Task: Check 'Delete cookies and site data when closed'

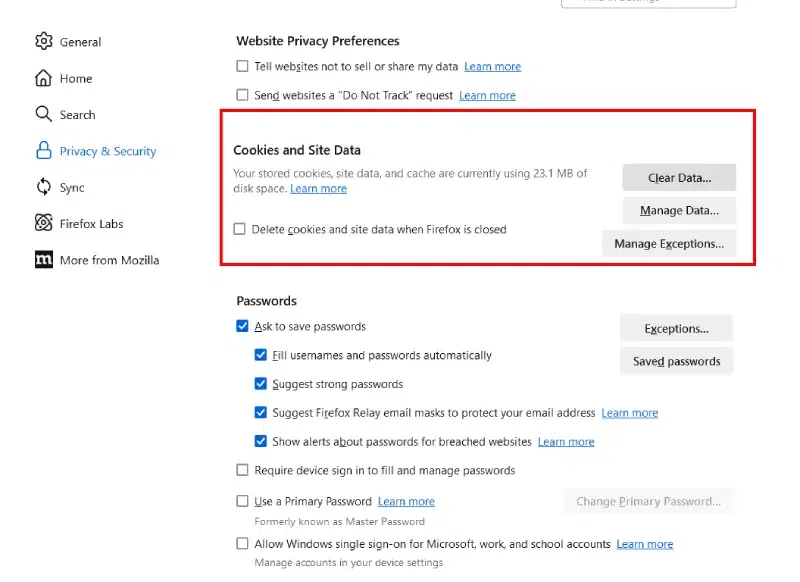Action: pos(239,229)
